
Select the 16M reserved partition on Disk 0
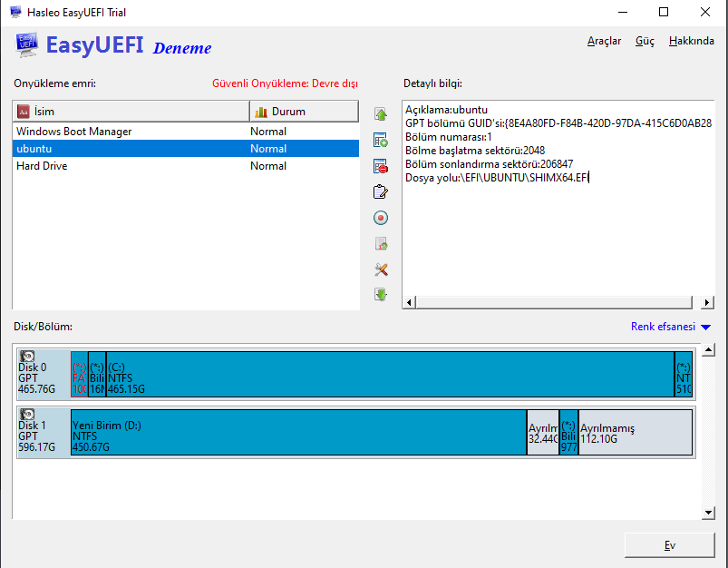click(97, 374)
